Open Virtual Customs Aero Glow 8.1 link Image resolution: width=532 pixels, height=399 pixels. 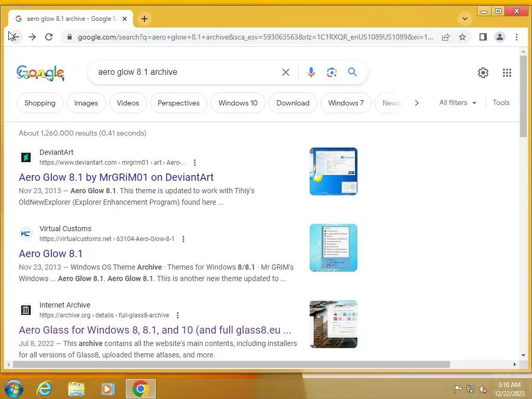[50, 254]
